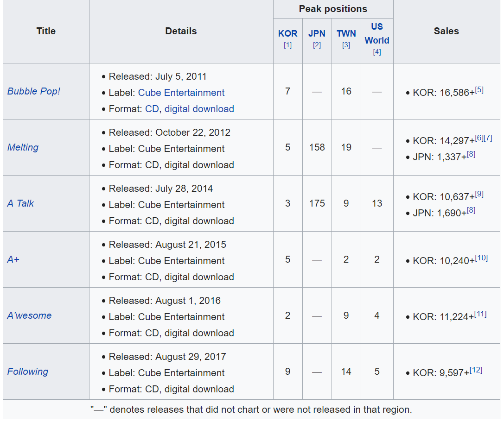Follow the Cube Entertainment link in Bubble Pop! row
Screen dimensions: 504x422
181,93
